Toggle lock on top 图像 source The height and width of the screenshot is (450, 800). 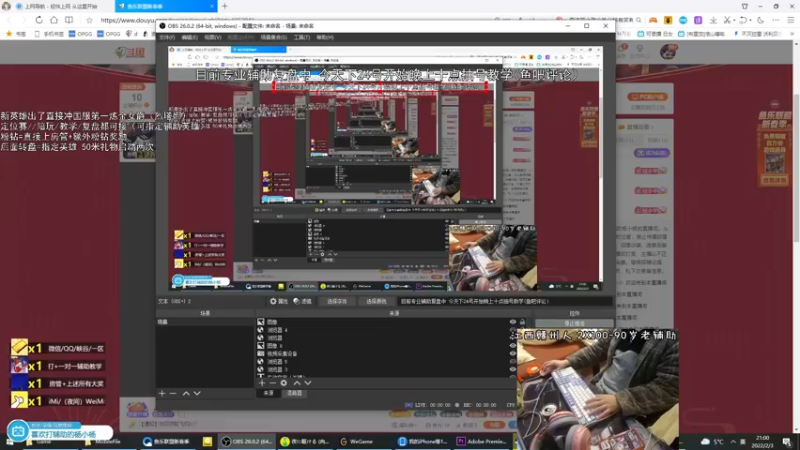[522, 322]
